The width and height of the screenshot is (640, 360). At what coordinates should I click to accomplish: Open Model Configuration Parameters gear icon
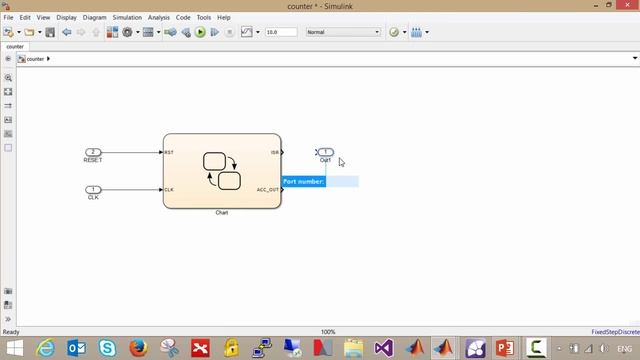[127, 32]
